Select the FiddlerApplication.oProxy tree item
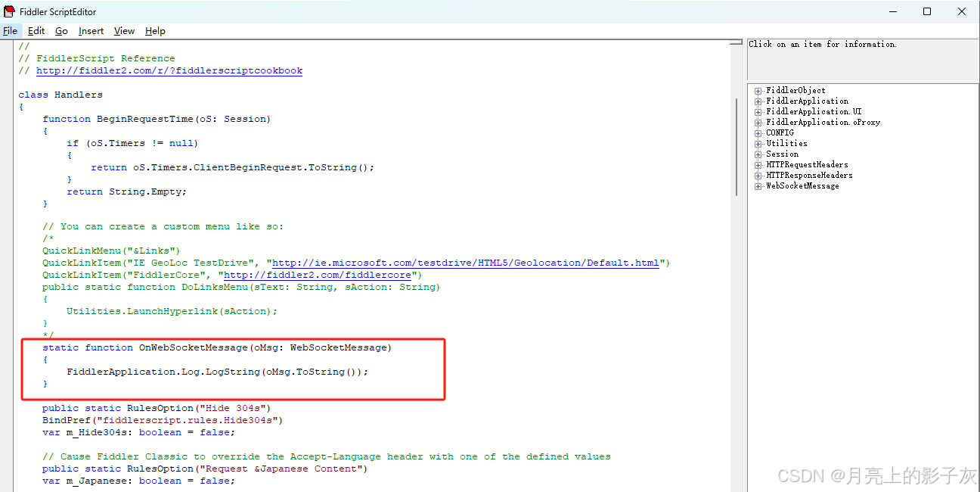The height and width of the screenshot is (492, 980). coord(821,122)
